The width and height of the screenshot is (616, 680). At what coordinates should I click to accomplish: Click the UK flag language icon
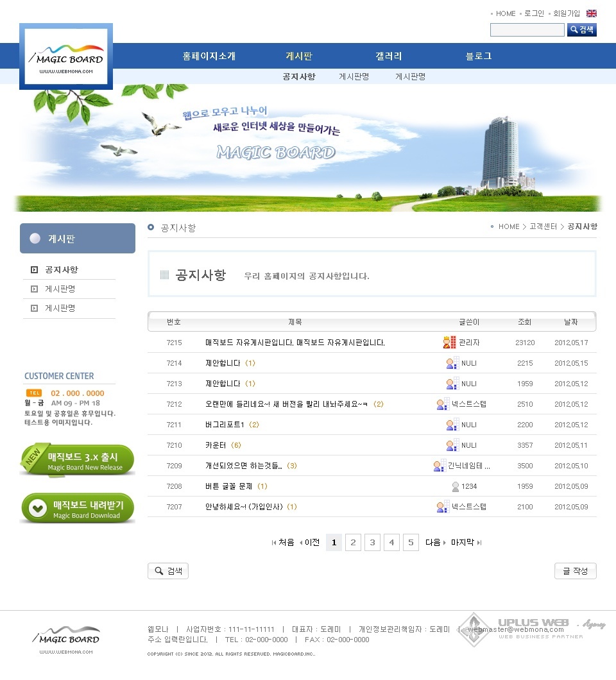[x=592, y=13]
